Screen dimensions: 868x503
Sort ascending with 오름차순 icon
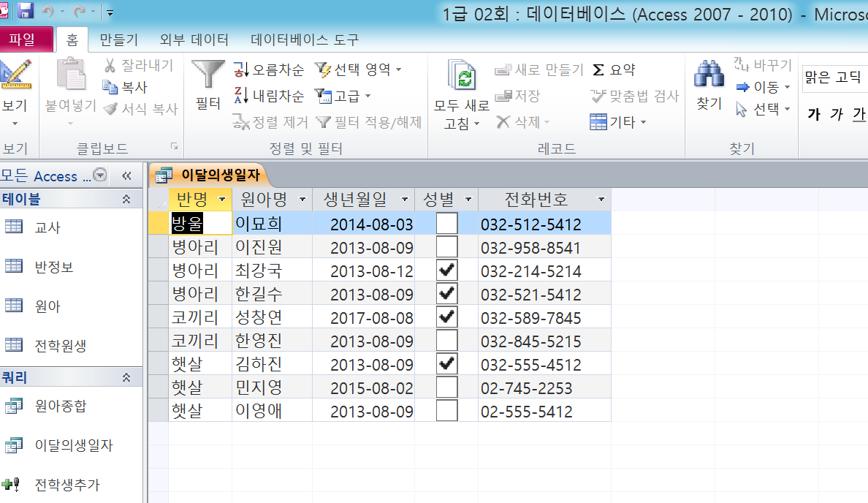(x=241, y=70)
